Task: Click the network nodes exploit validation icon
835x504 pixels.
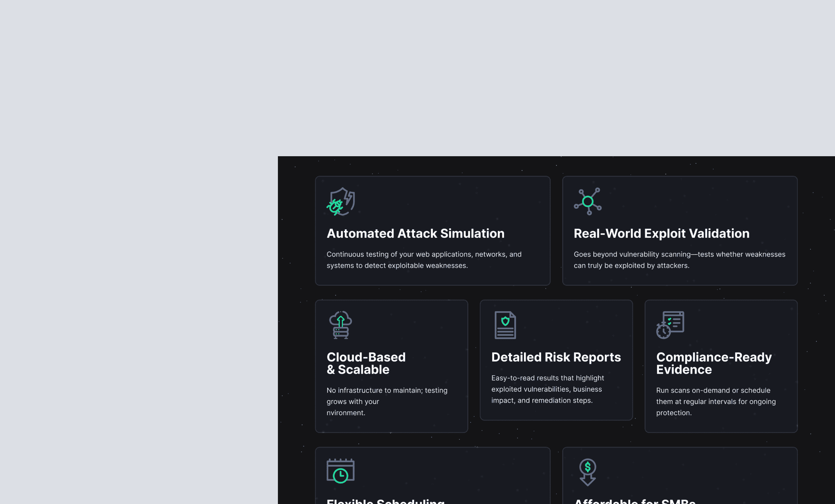Action: pos(588,202)
